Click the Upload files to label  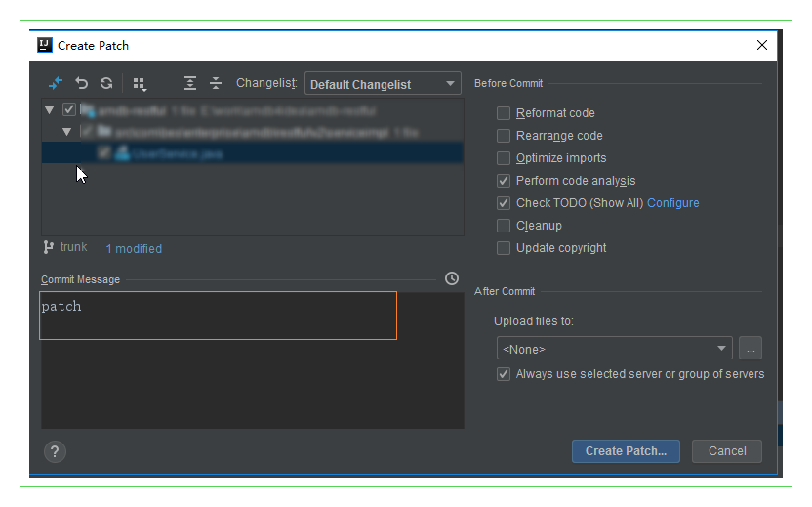(534, 321)
